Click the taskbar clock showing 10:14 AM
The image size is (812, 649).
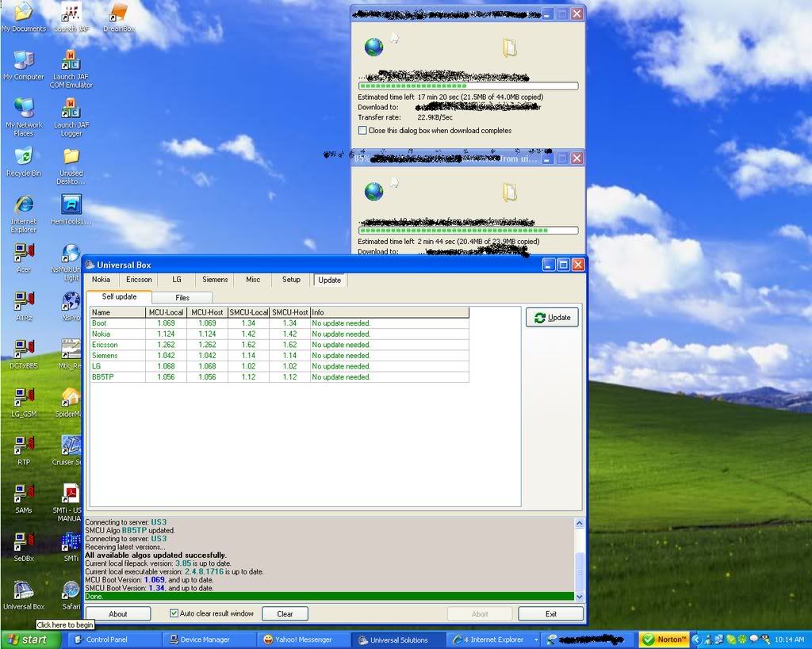[x=789, y=639]
